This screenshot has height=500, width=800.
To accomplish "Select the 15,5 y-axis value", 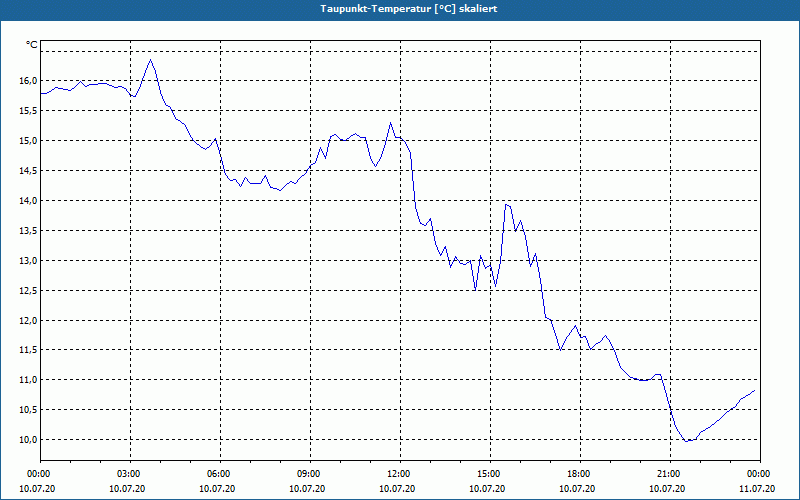I will point(29,111).
